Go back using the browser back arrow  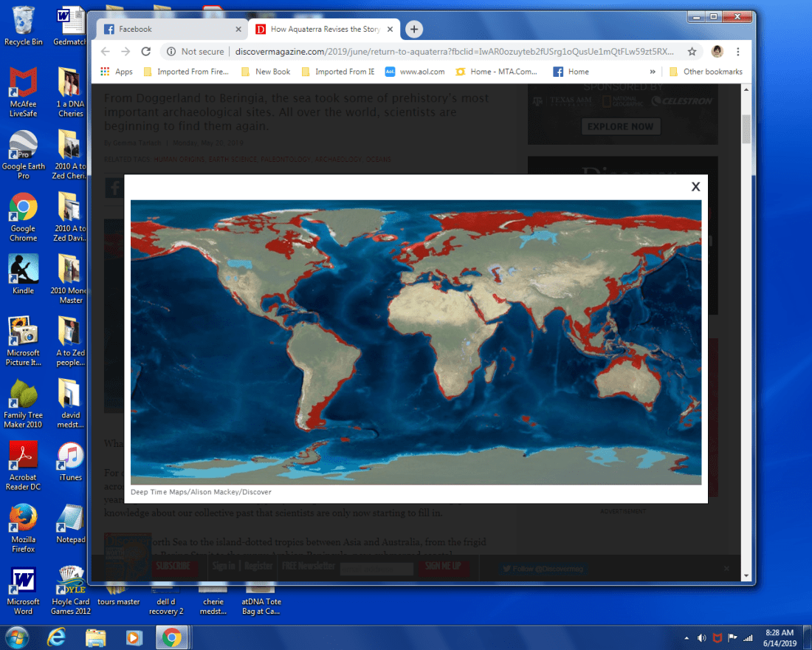tap(106, 52)
